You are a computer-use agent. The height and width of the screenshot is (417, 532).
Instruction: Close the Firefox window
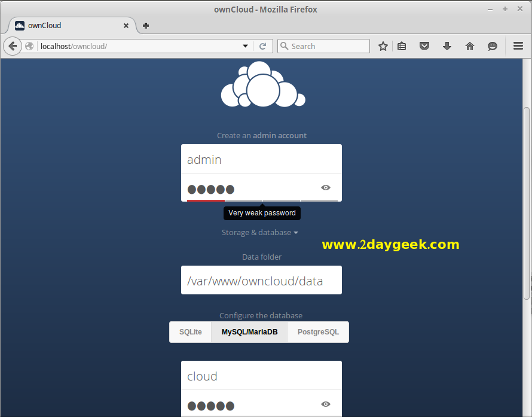click(x=520, y=9)
